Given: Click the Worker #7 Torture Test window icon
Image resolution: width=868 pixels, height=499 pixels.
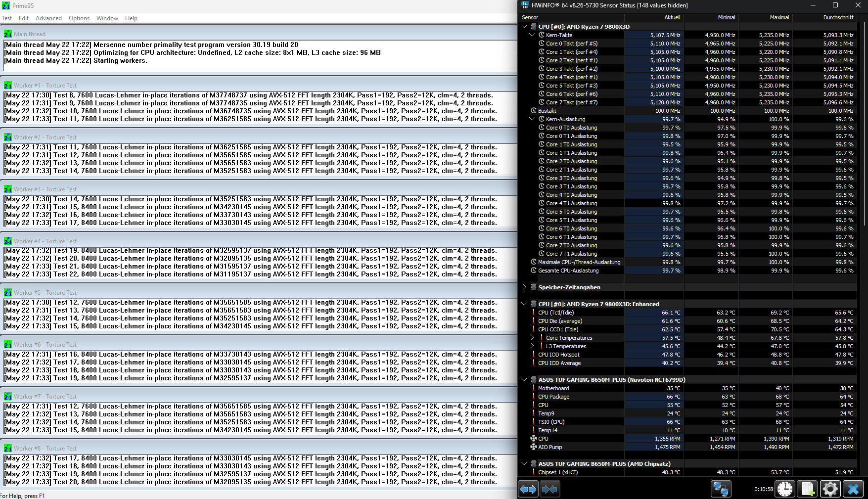Looking at the screenshot, I should point(8,396).
